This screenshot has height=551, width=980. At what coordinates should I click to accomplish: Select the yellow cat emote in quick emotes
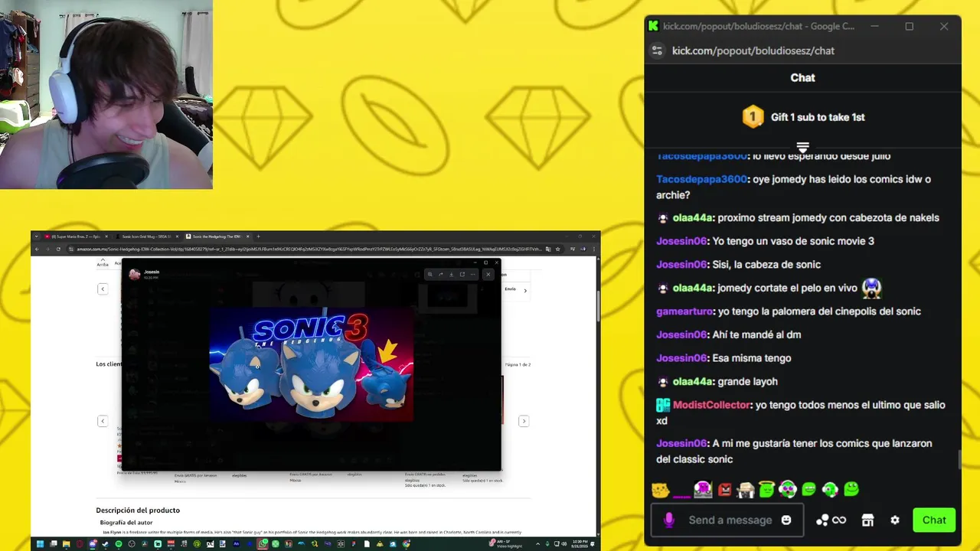click(x=660, y=490)
